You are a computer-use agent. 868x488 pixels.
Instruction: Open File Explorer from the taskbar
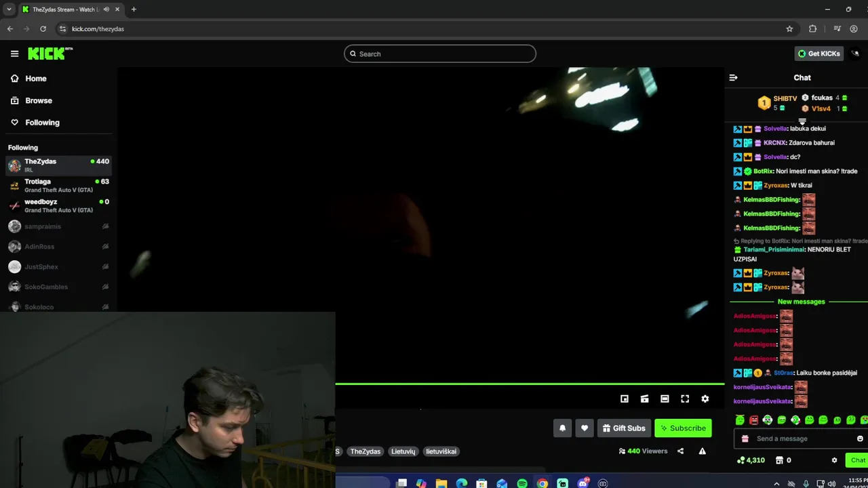point(441,483)
